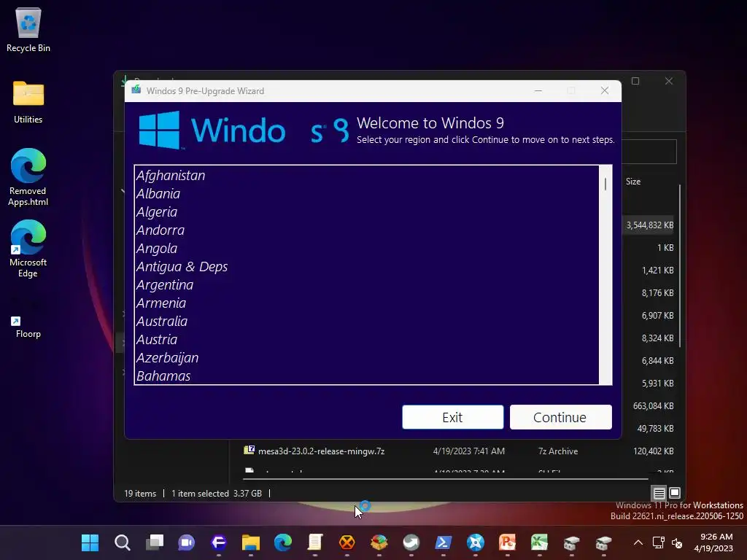Show hidden system tray icons
This screenshot has height=560, width=747.
click(638, 542)
